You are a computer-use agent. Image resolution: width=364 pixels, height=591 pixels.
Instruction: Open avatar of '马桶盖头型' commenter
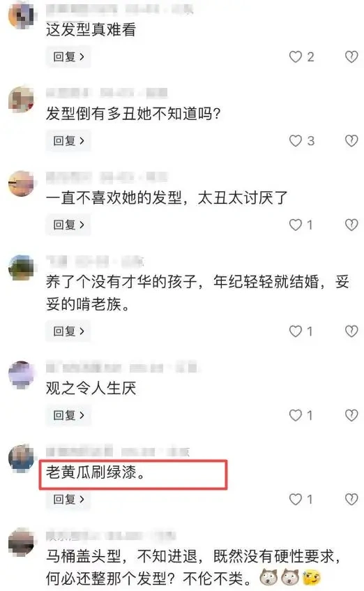(x=22, y=543)
